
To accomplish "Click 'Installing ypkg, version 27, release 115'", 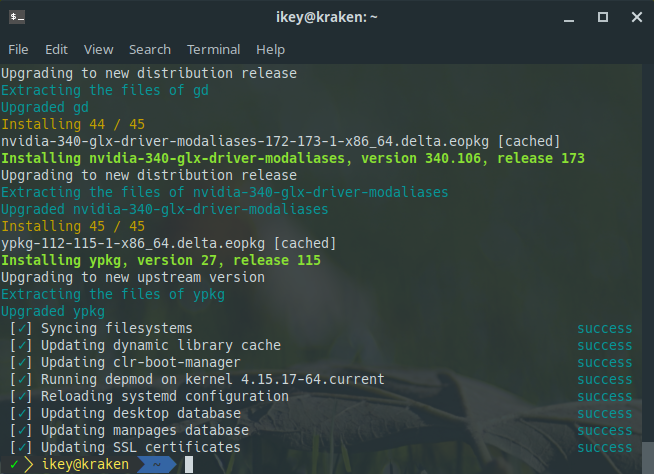I will coord(161,260).
